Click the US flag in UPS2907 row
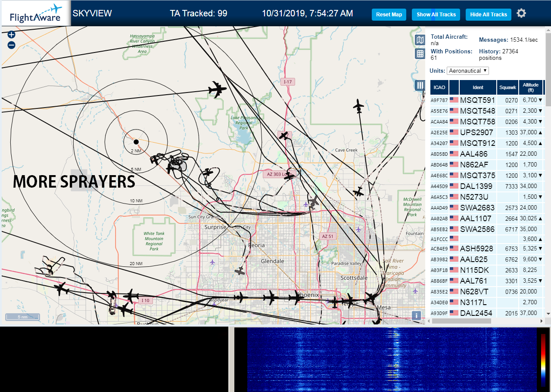Viewport: 551px width, 392px height. 454,132
